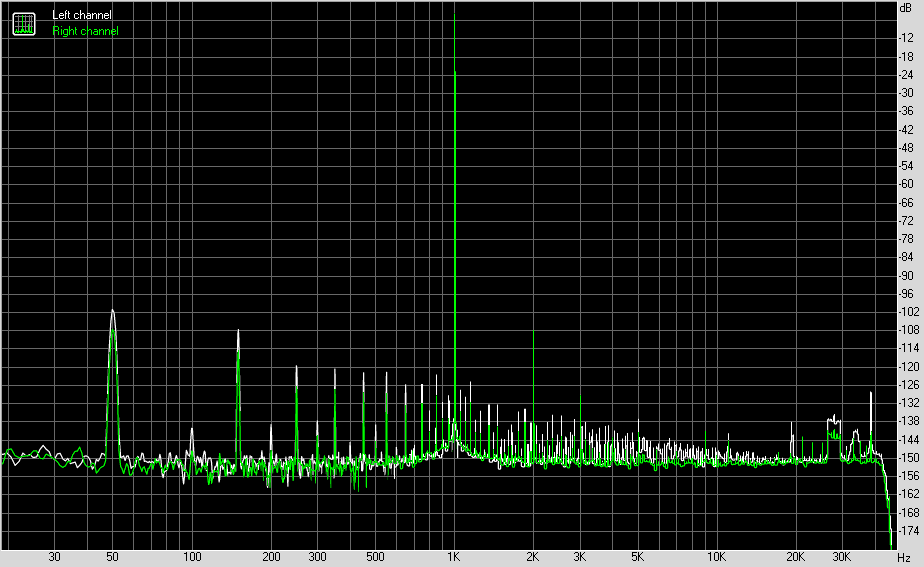Click the '5K' frequency axis label
The height and width of the screenshot is (567, 924).
(x=638, y=556)
